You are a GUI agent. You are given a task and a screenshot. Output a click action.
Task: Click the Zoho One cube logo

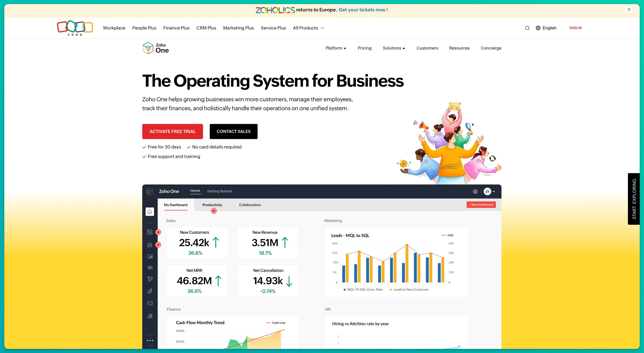[148, 48]
